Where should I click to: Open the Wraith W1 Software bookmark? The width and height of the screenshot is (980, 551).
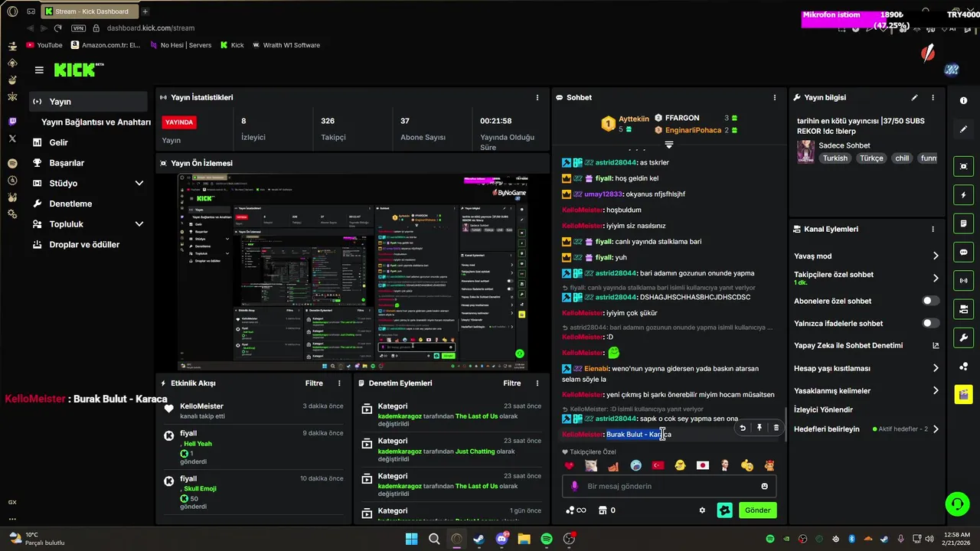pos(286,45)
